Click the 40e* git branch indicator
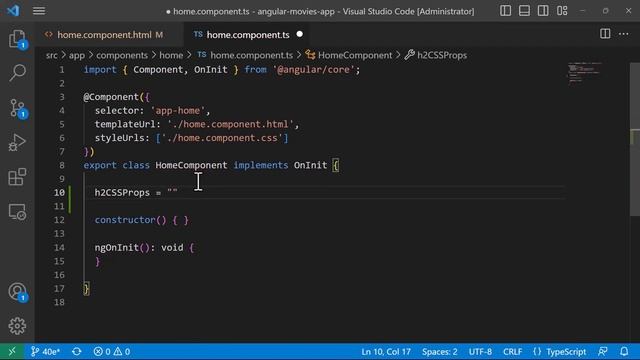Screen dimensions: 640x360 pyautogui.click(x=45, y=351)
